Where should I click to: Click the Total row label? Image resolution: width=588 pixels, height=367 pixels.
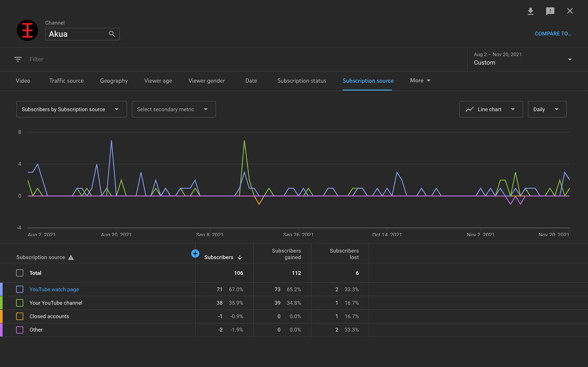tap(35, 273)
